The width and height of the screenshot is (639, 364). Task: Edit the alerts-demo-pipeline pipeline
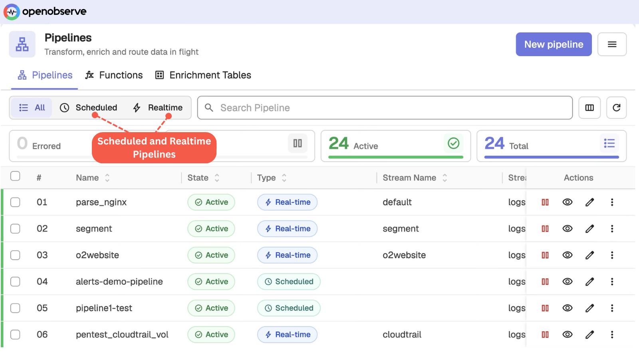coord(589,282)
